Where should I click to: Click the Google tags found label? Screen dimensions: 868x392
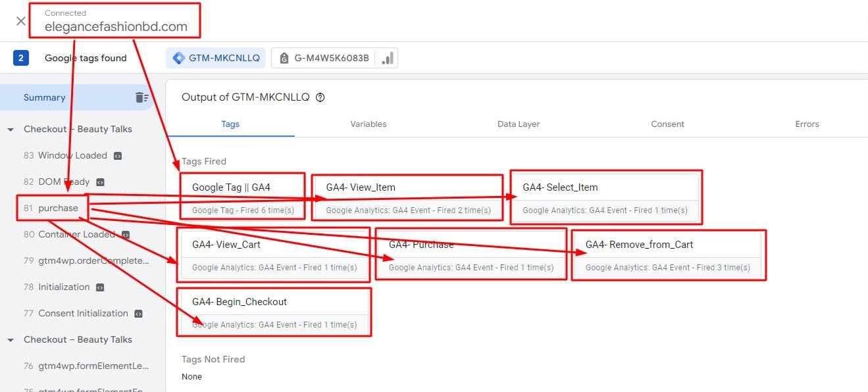(x=86, y=58)
